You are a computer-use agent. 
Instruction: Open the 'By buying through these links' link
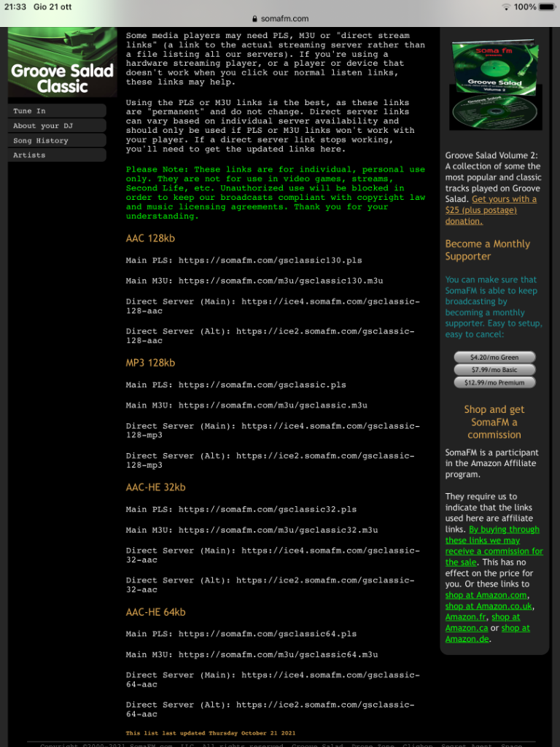click(x=494, y=546)
